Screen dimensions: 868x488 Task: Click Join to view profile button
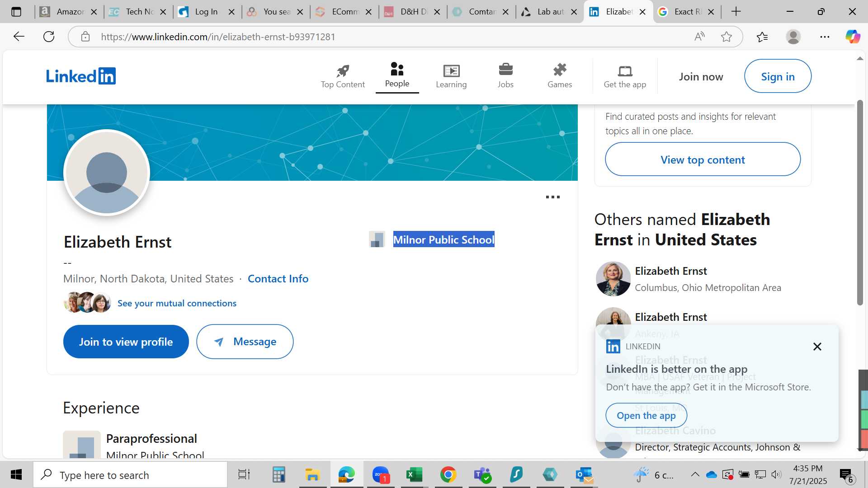(x=126, y=342)
